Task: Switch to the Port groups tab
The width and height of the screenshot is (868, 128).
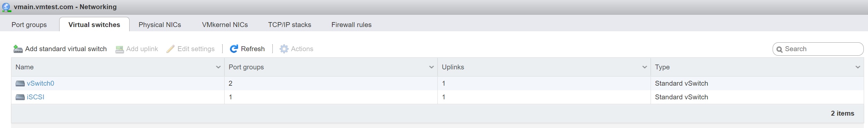Action: 29,24
